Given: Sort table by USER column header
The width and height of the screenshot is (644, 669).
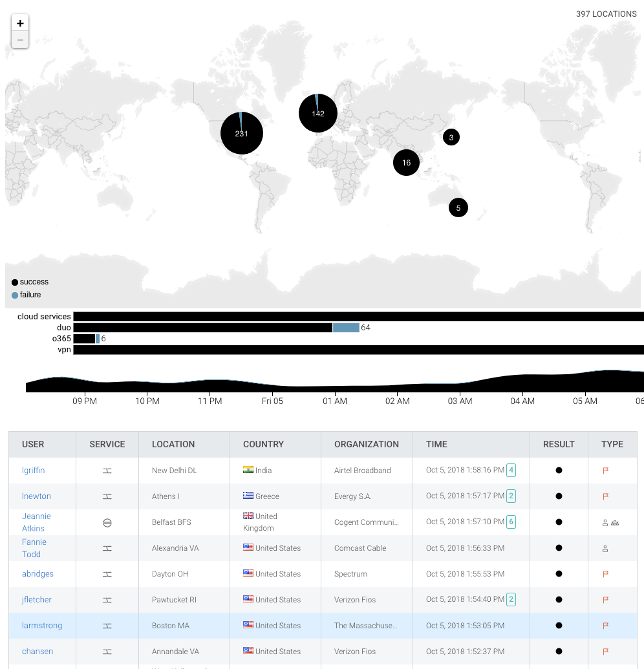Looking at the screenshot, I should click(x=33, y=444).
